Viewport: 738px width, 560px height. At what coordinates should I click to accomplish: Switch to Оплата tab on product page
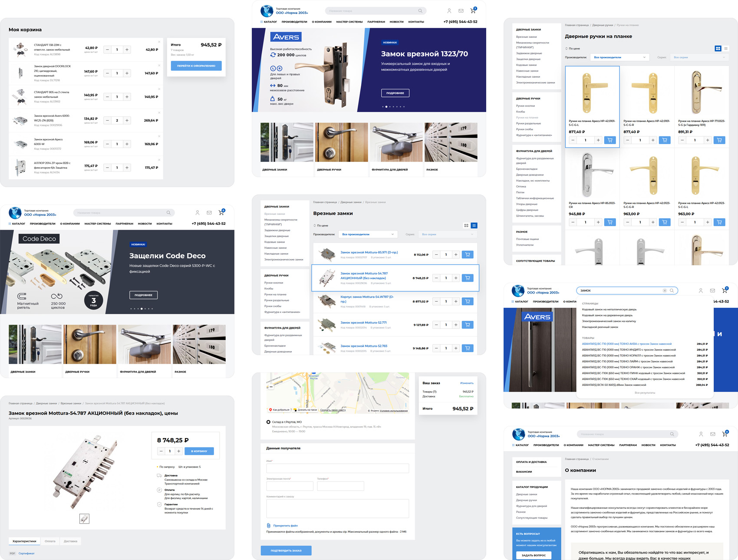click(50, 541)
